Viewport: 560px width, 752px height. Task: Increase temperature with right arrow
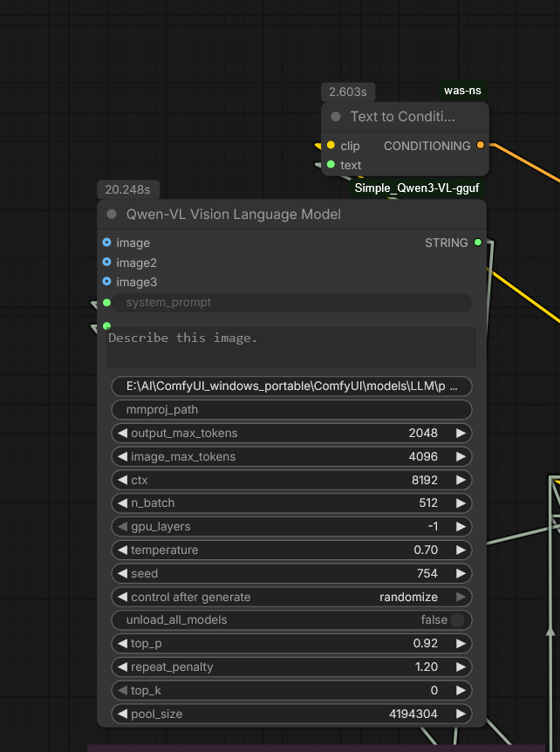click(x=461, y=550)
